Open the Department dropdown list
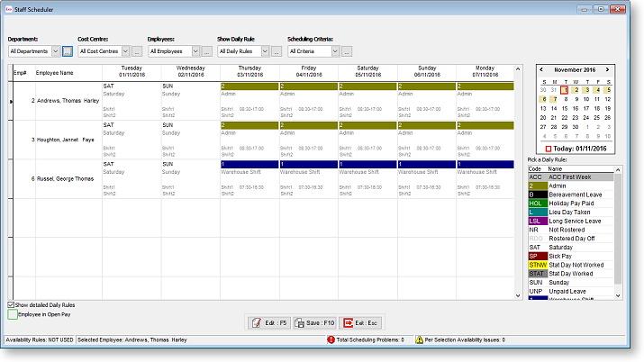Screen dimensions: 644x362 pyautogui.click(x=56, y=51)
